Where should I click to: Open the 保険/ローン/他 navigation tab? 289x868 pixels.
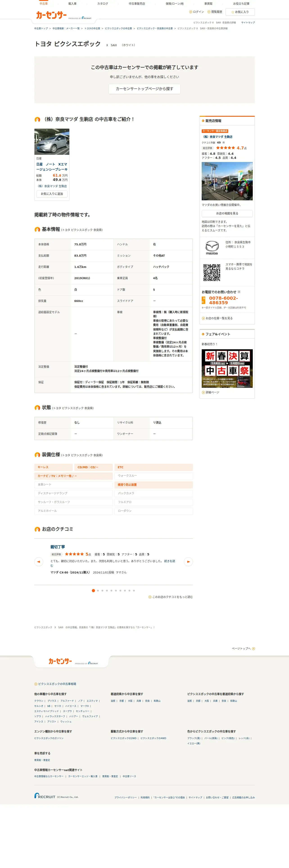[x=175, y=4]
